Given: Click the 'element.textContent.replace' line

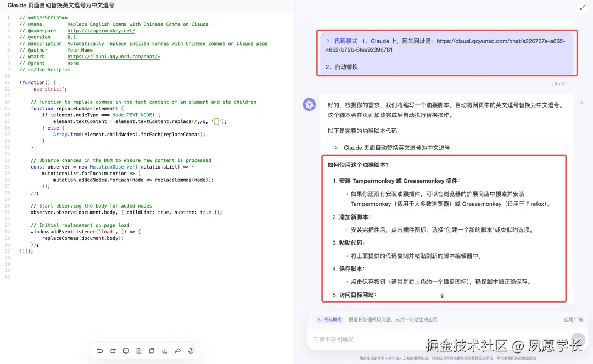Looking at the screenshot, I should coord(140,121).
